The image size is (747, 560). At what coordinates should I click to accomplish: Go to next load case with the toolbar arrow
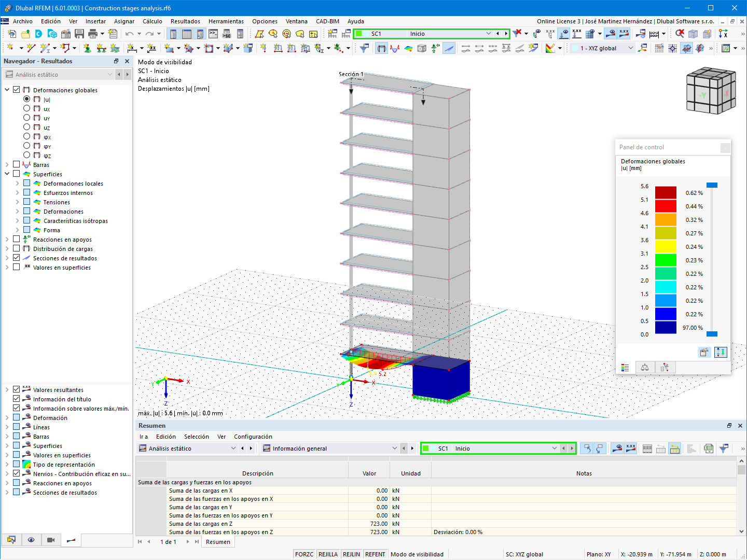pyautogui.click(x=506, y=34)
